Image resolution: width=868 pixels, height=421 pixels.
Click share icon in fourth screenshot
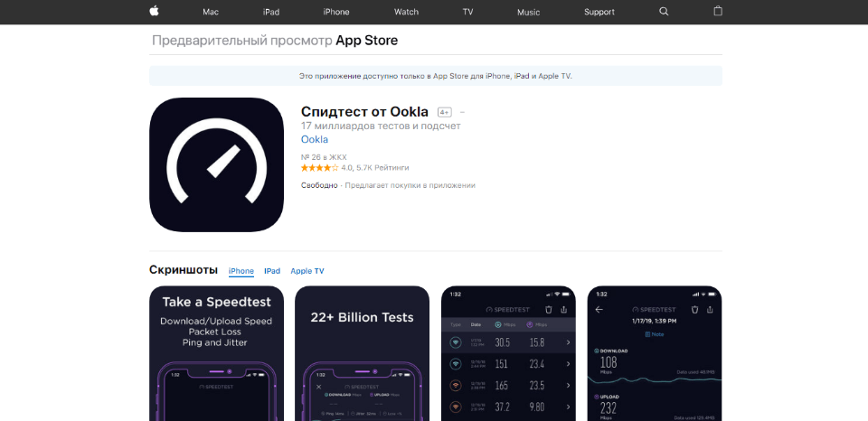point(711,310)
